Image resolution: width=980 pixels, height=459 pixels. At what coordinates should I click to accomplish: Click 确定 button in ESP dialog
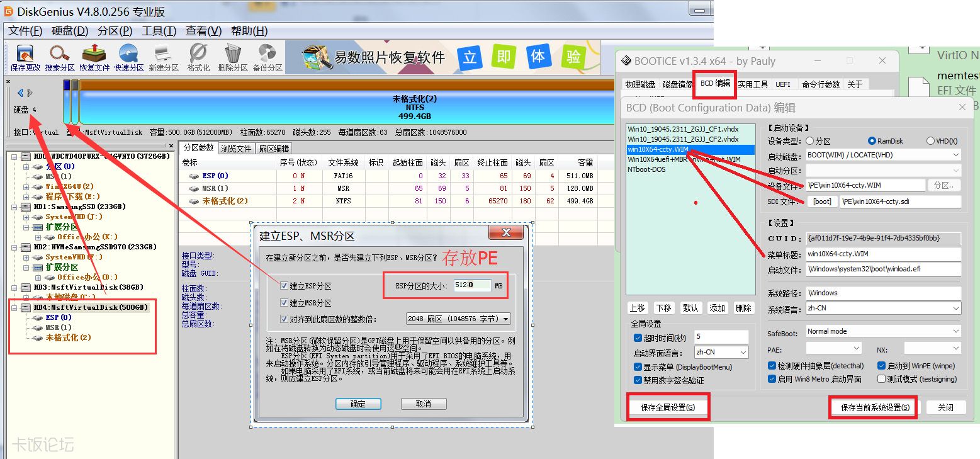[x=358, y=404]
